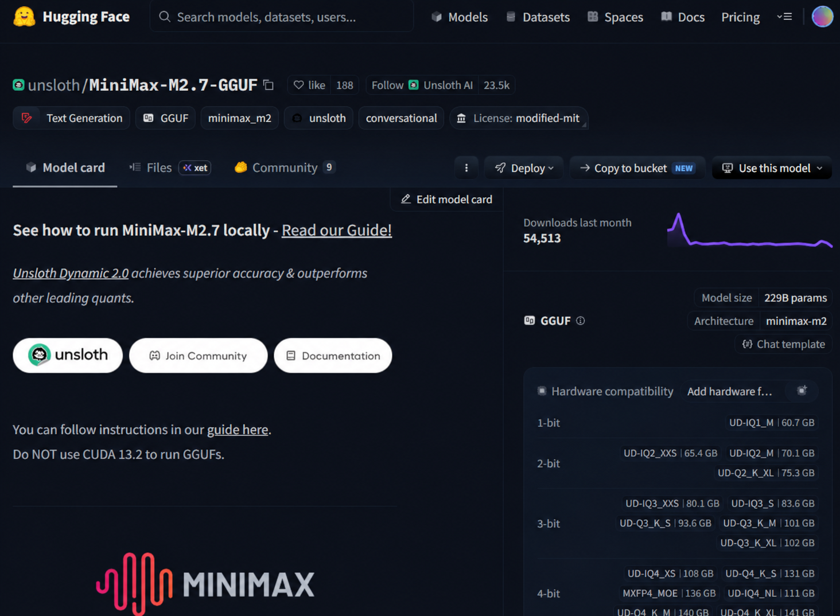This screenshot has height=616, width=840.
Task: Click Copy to bucket button
Action: pyautogui.click(x=637, y=168)
